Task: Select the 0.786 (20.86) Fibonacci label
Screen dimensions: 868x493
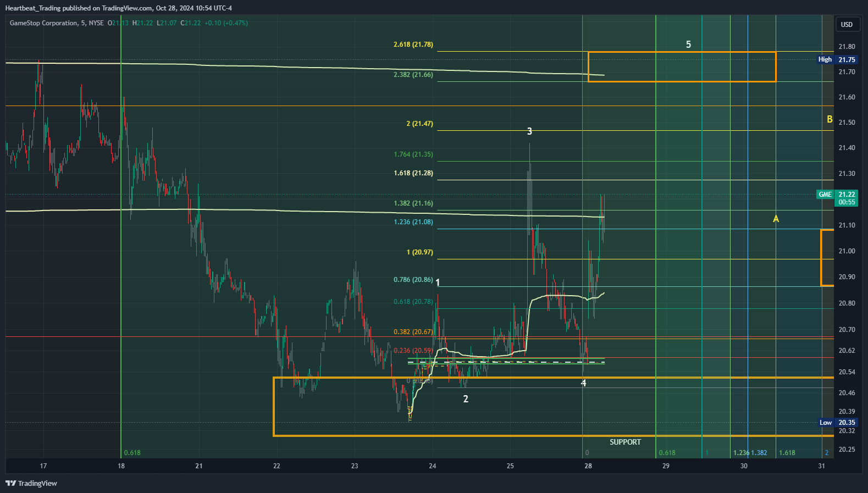Action: (413, 280)
